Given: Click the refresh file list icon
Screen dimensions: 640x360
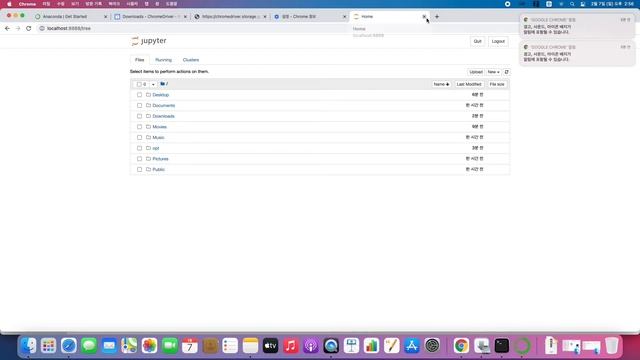Looking at the screenshot, I should (507, 72).
